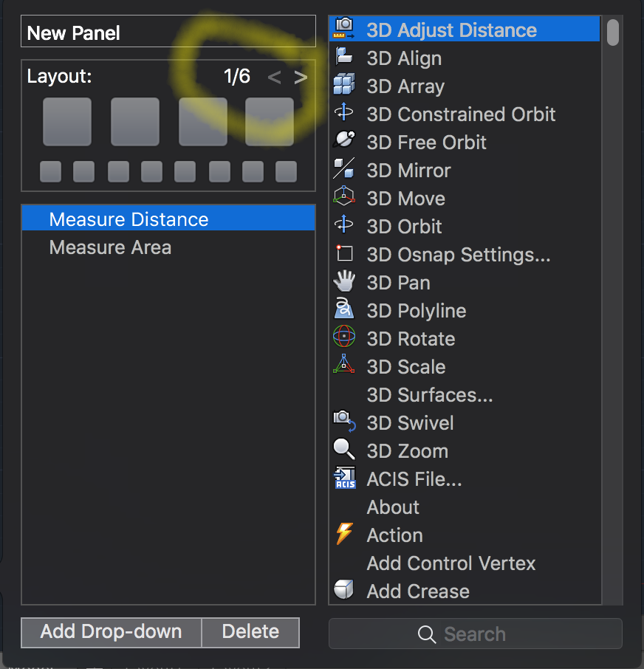This screenshot has width=644, height=669.
Task: Select the Measure Area entry
Action: [110, 247]
